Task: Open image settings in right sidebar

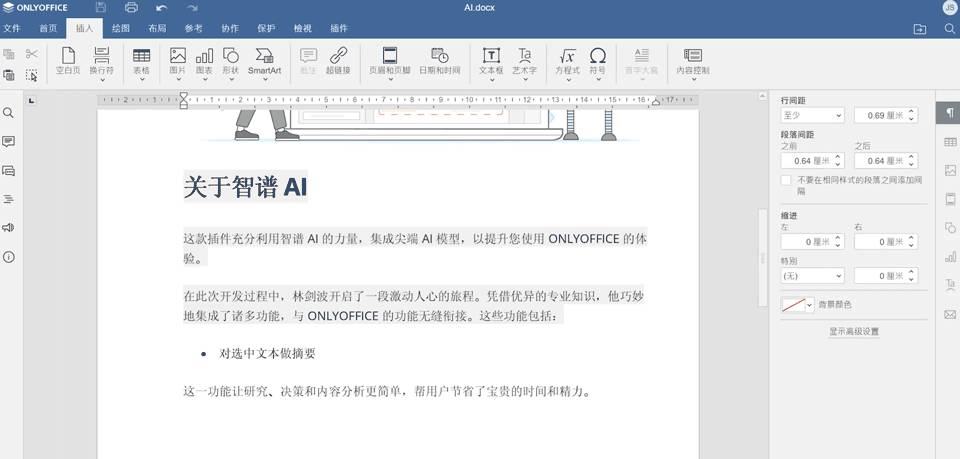Action: tap(950, 171)
